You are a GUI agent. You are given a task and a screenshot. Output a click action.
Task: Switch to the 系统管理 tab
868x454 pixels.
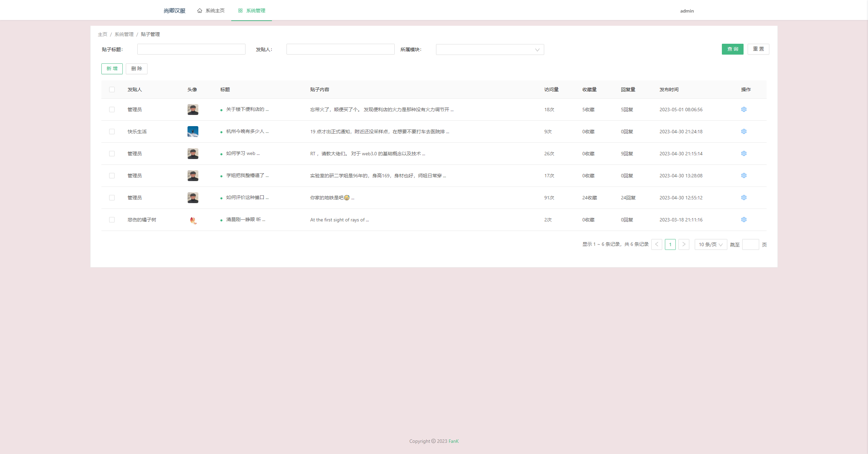click(255, 11)
